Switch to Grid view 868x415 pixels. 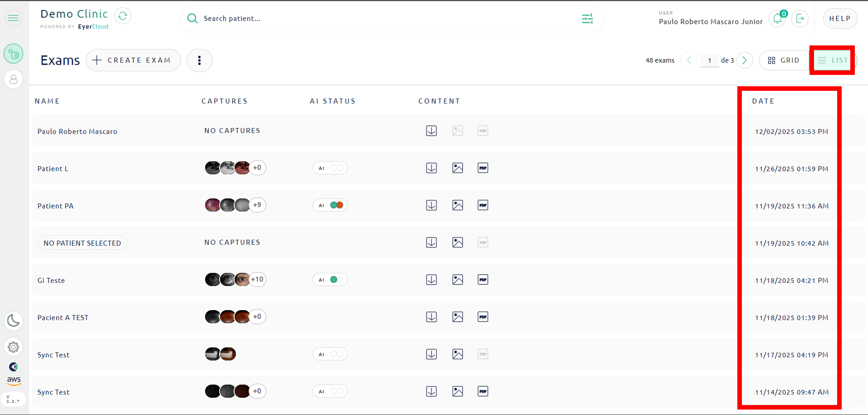[784, 60]
